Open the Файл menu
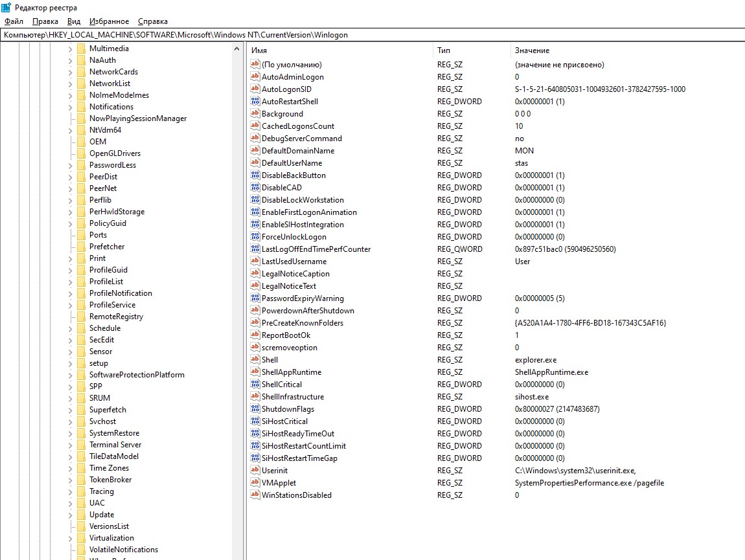The height and width of the screenshot is (560, 745). point(14,21)
